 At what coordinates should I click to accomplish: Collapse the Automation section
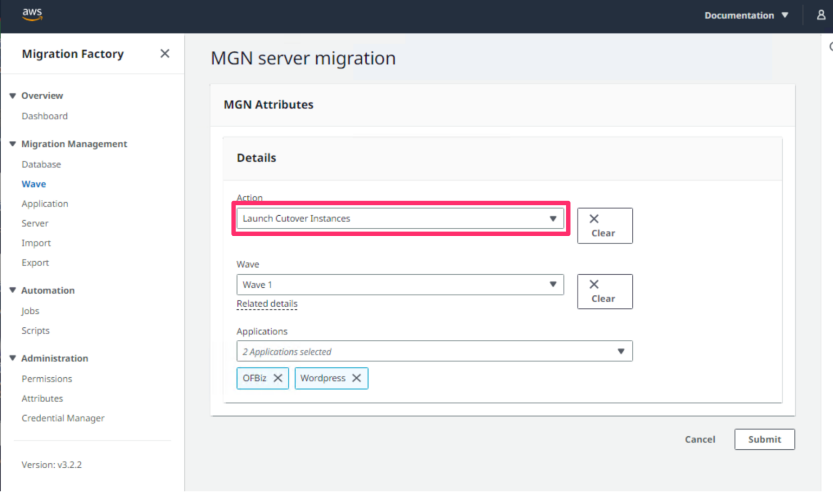pos(12,290)
